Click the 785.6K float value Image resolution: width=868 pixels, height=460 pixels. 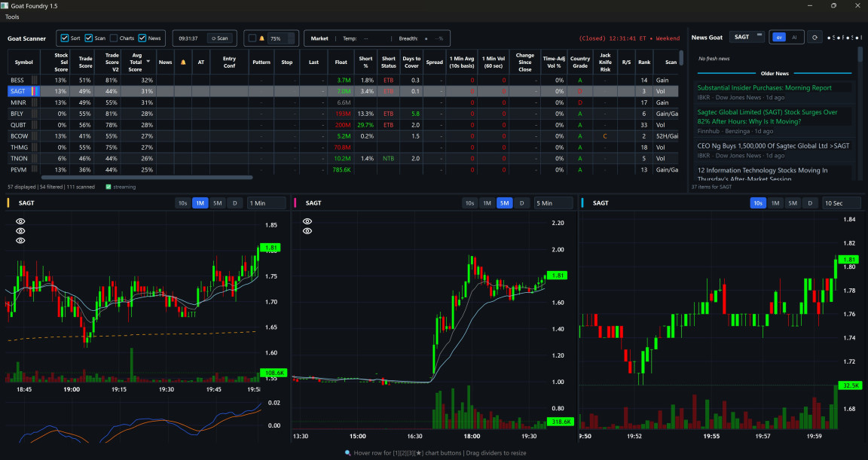[341, 169]
